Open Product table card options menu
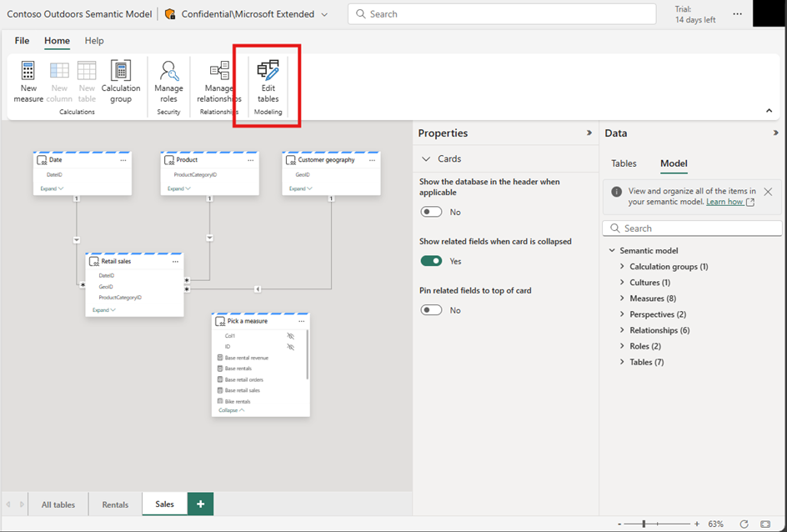787x532 pixels. [x=250, y=160]
